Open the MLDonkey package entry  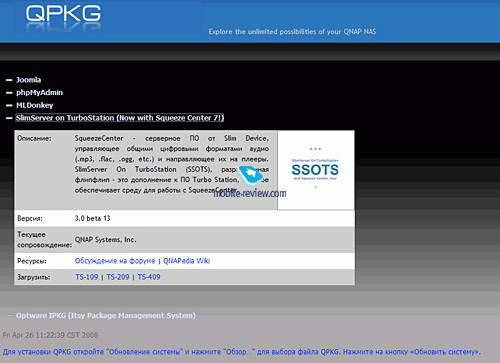tap(35, 105)
